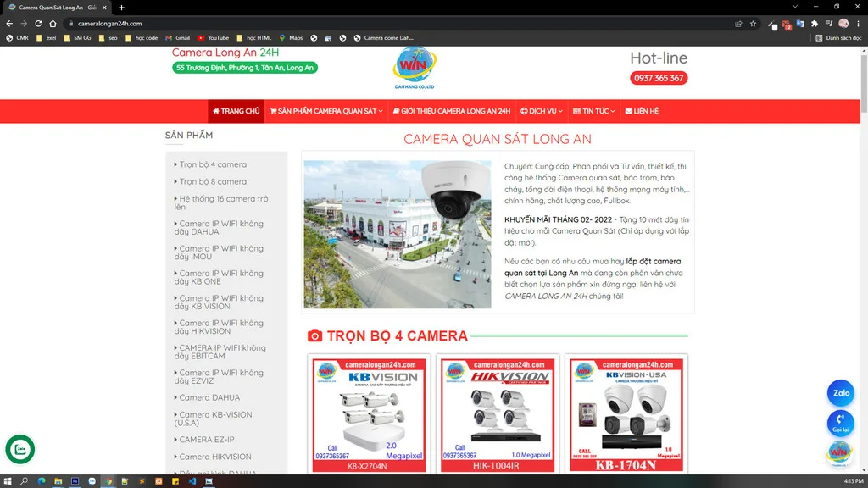Go to the Trang chủ menu item
Screen dimensions: 868x488
(x=236, y=111)
